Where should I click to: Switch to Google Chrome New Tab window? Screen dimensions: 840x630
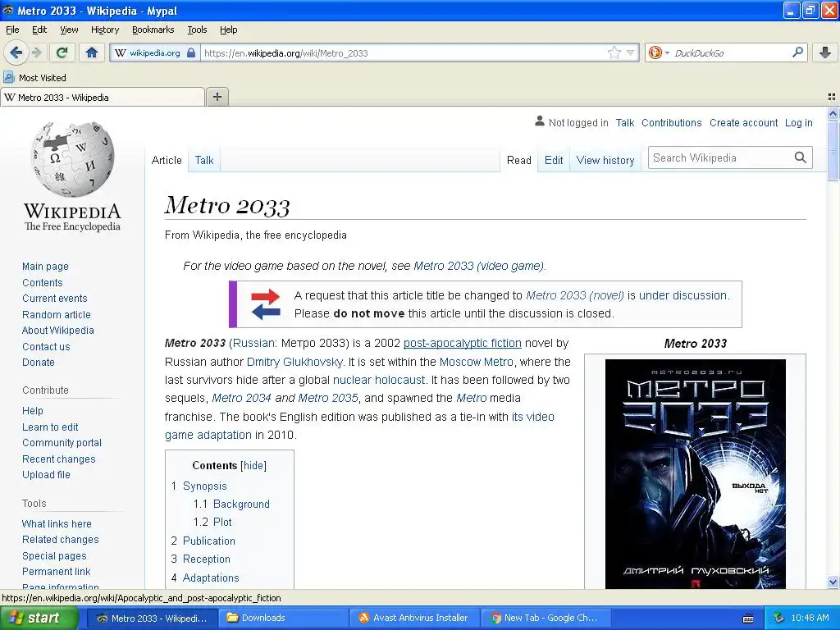[545, 618]
